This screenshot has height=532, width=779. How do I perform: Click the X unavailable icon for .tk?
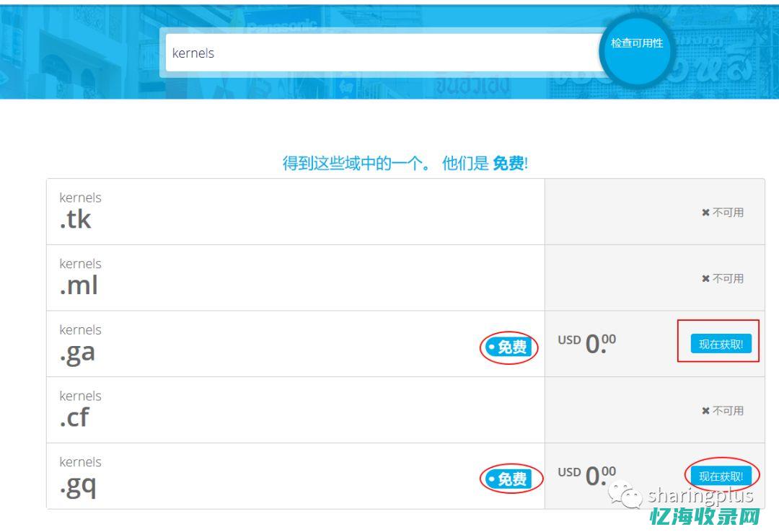(x=705, y=213)
